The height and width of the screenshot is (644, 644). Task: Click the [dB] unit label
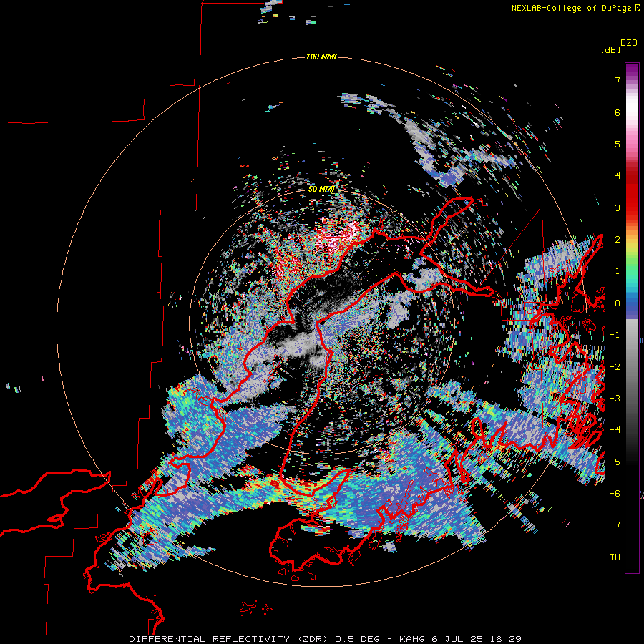click(610, 49)
